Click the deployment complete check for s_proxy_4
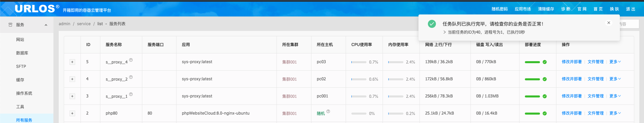Screen dimensions: 644x123 [545, 62]
